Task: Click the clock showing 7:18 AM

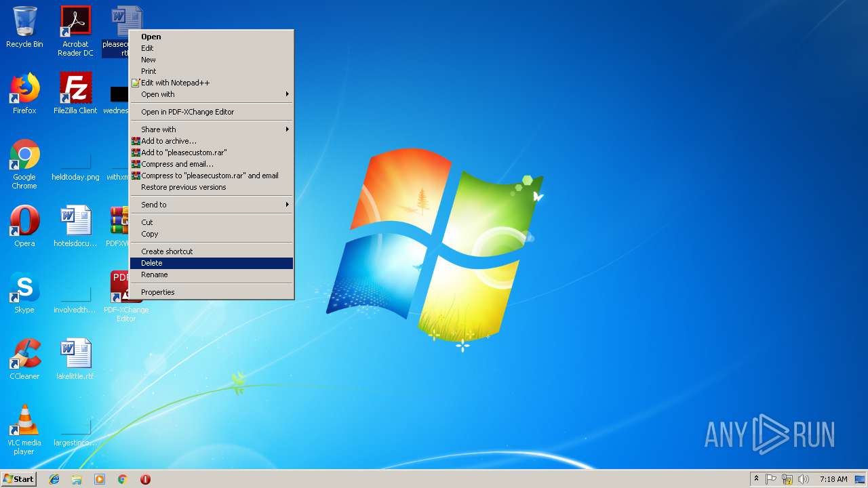Action: click(833, 479)
